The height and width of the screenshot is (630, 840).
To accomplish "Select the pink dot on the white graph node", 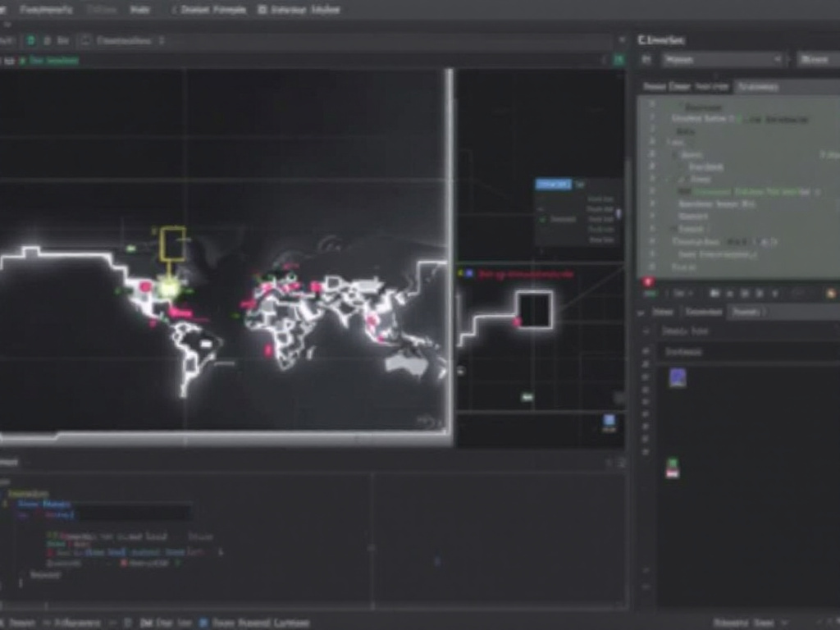I will click(x=517, y=322).
